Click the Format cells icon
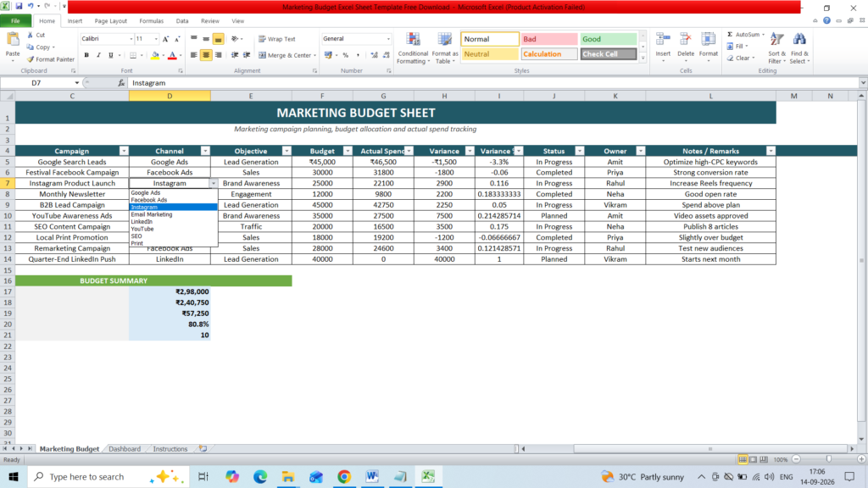The width and height of the screenshot is (868, 488). (x=708, y=40)
